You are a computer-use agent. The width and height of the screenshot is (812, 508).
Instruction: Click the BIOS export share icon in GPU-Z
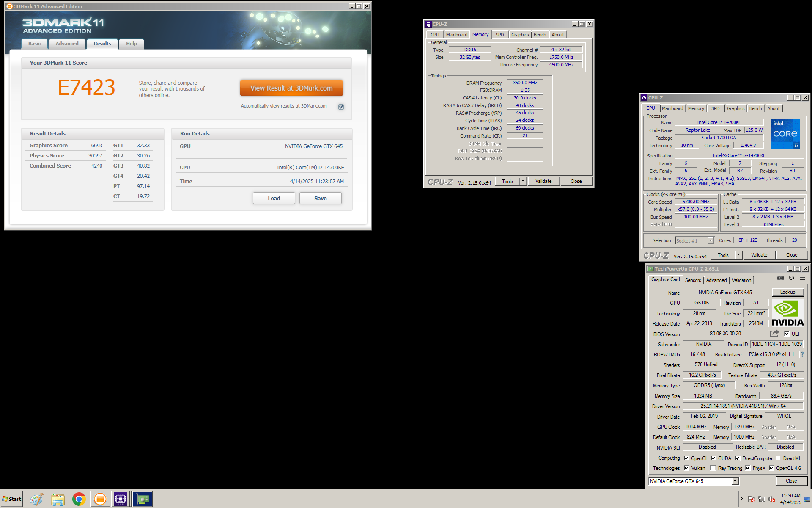(x=775, y=334)
